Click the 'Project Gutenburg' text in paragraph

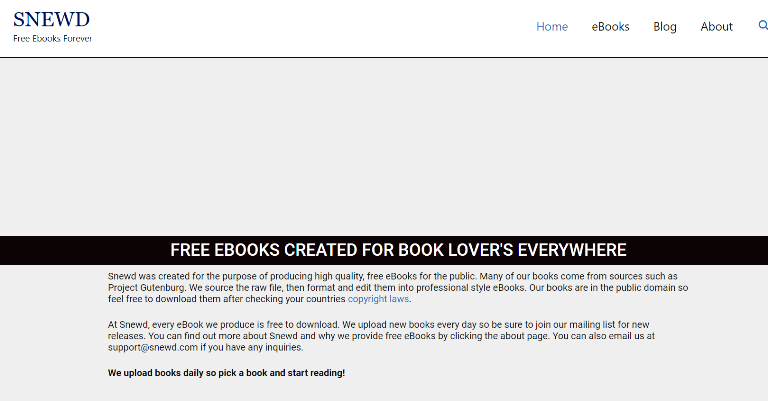(x=146, y=287)
